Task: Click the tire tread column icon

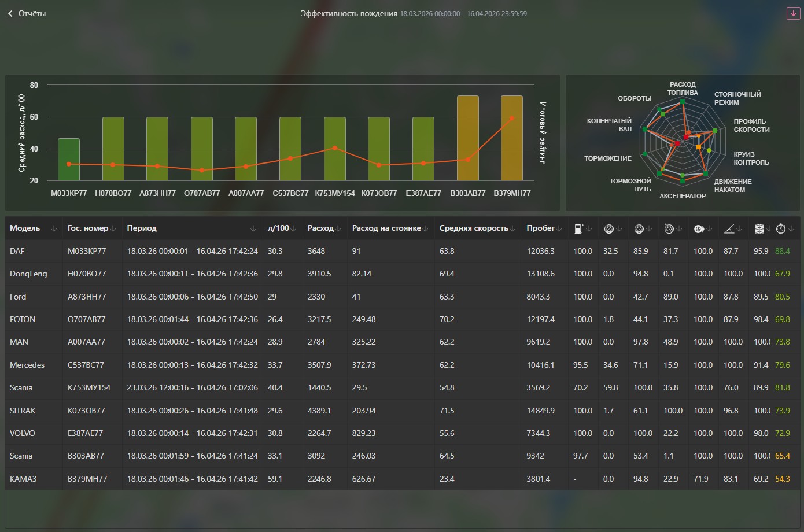Action: (x=759, y=229)
